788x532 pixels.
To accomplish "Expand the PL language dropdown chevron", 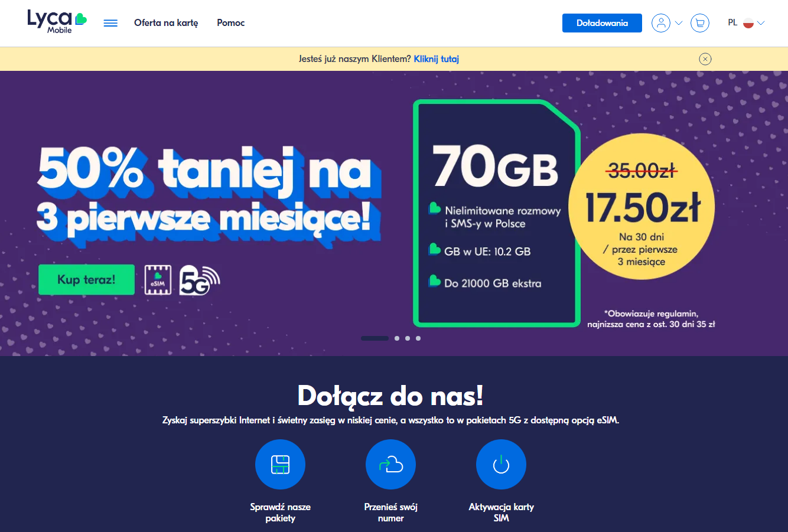I will 761,23.
